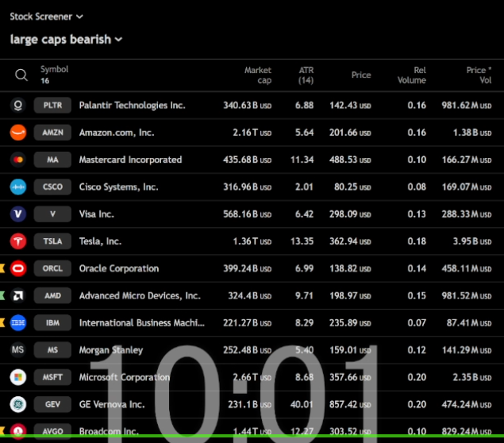Click Oracle price 138.82 USD

350,268
